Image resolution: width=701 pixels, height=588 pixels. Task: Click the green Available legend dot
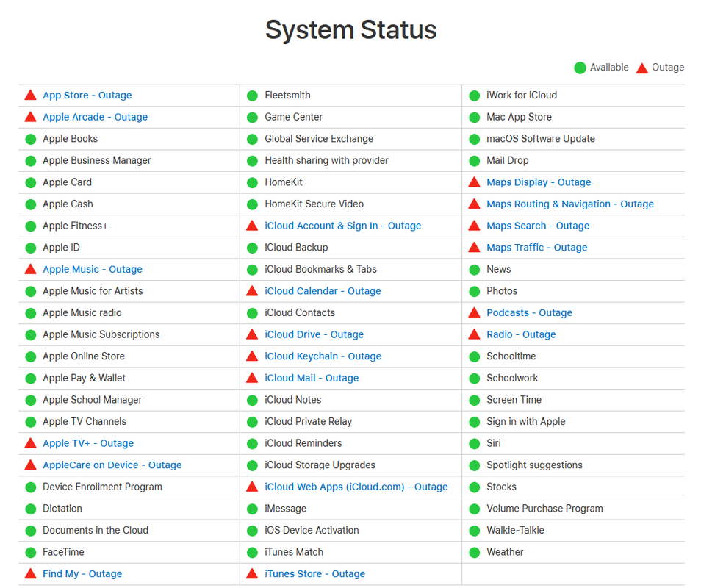[x=580, y=68]
